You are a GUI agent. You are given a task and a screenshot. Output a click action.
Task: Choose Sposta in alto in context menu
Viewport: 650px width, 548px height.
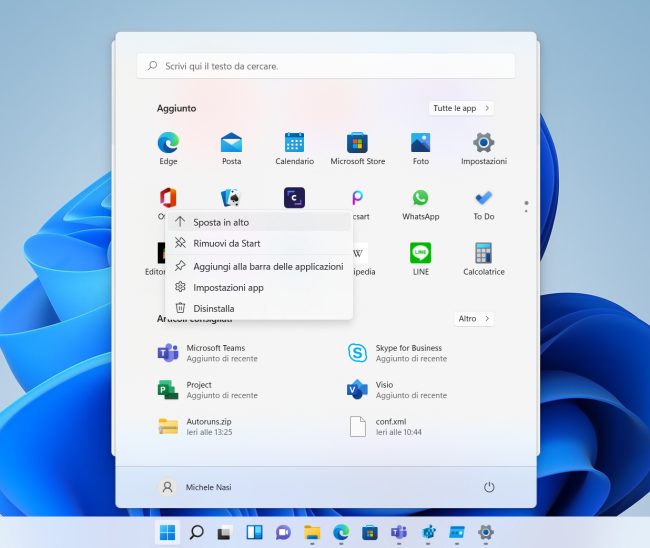click(x=259, y=222)
